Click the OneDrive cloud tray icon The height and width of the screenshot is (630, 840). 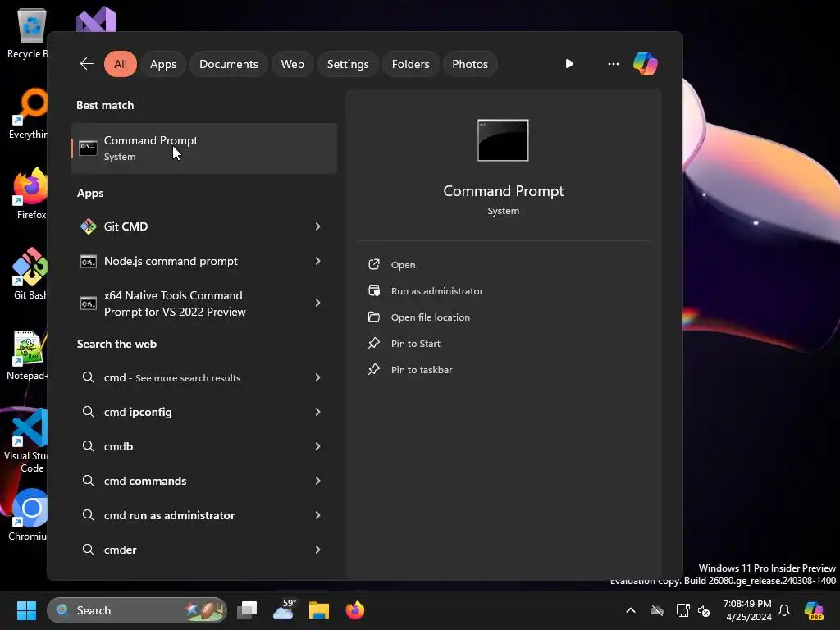(x=657, y=610)
